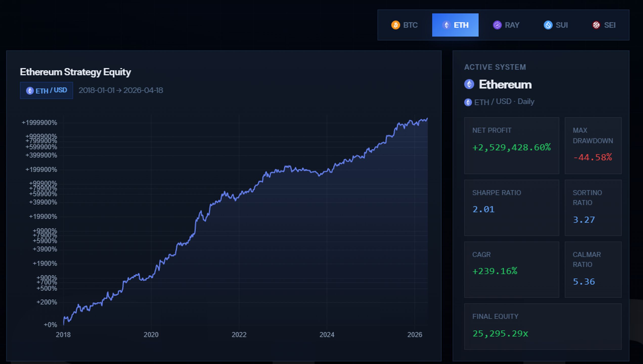Click the large Ethereum logo under Active System
This screenshot has height=364, width=643.
[469, 84]
